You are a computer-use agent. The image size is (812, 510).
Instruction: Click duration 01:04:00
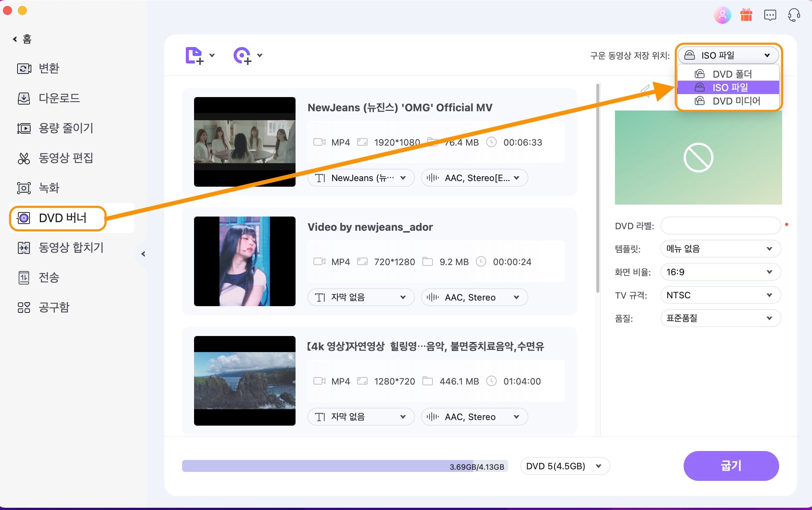click(522, 381)
